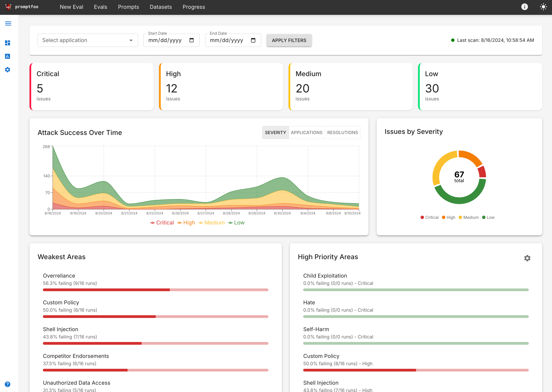Toggle Low series in chart legend
This screenshot has height=392, width=552.
236,223
